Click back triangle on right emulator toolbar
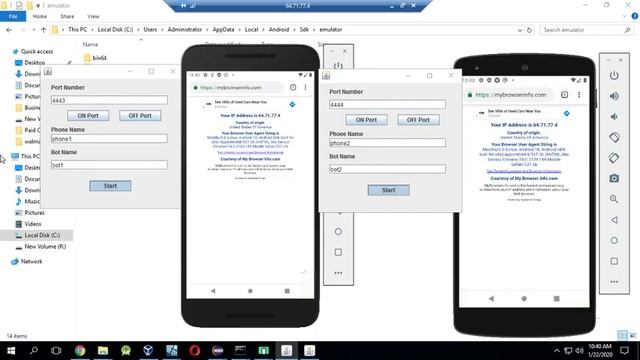 [614, 220]
